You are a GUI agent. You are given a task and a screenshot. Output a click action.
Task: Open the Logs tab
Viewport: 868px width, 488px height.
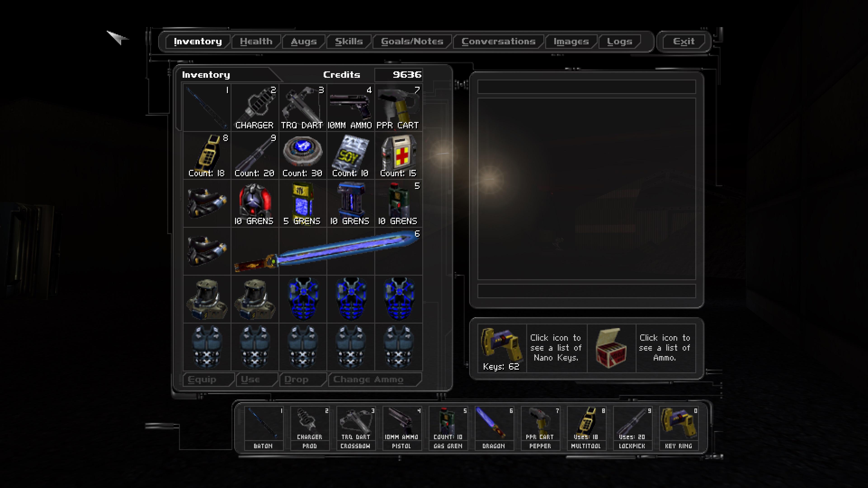click(x=620, y=41)
